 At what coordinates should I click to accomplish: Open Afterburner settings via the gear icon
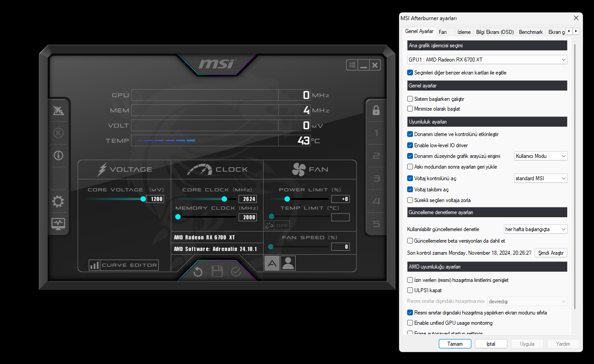click(58, 202)
